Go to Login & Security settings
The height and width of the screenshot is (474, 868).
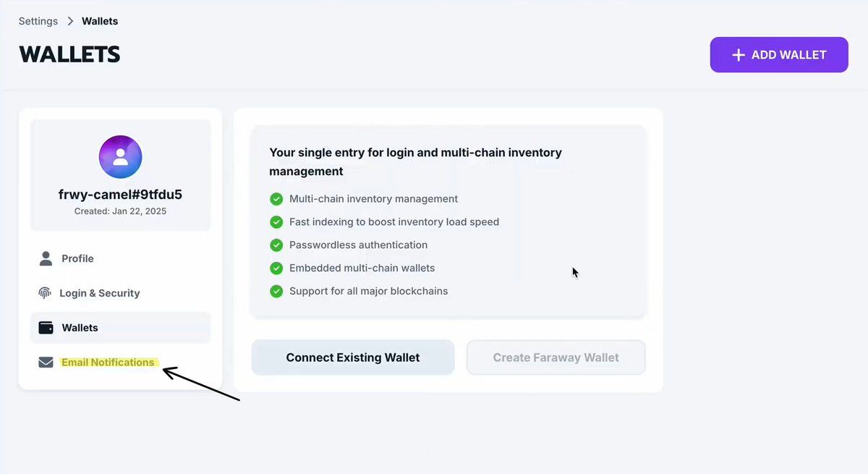(99, 293)
